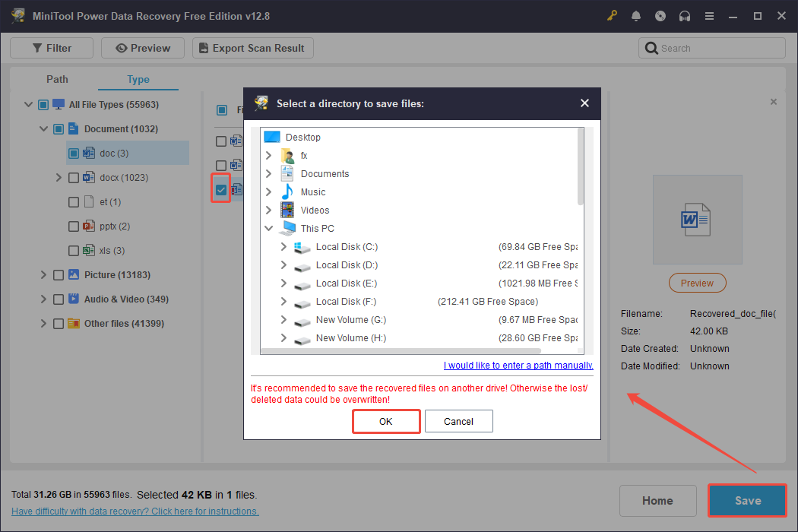The width and height of the screenshot is (798, 532).
Task: Check the pptx (2) checkbox
Action: [x=74, y=226]
